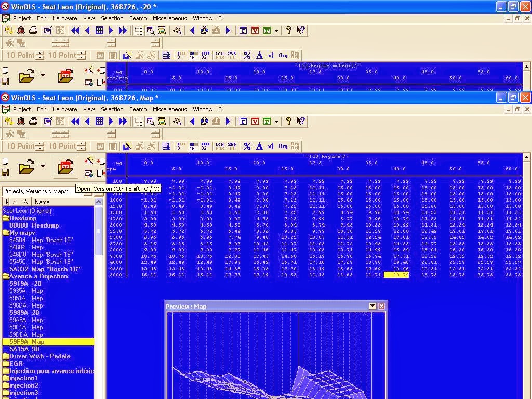Click the percent display mode icon

(x=246, y=147)
